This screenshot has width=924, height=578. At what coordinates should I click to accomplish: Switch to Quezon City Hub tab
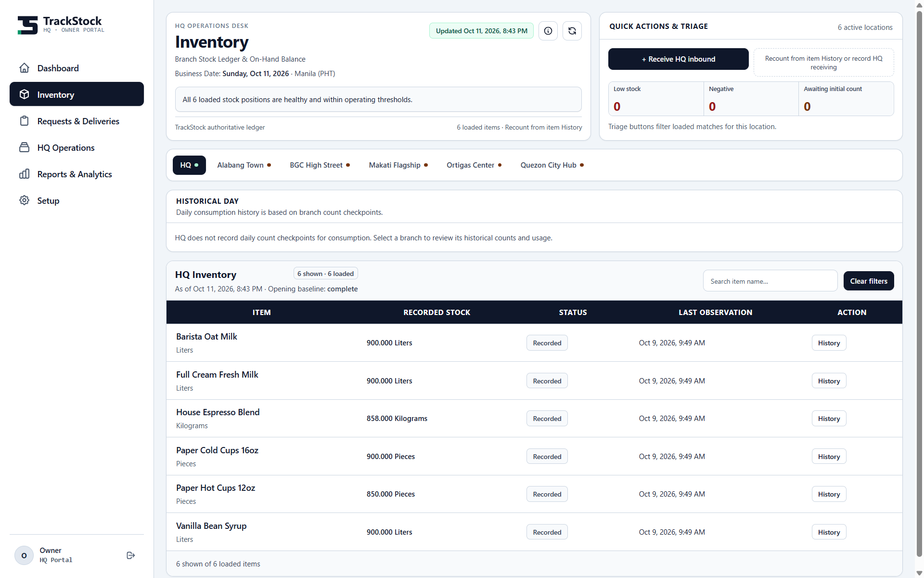pyautogui.click(x=552, y=165)
